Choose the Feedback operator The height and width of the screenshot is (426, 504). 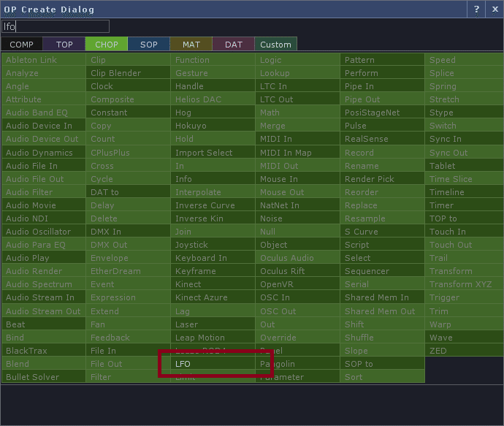pyautogui.click(x=129, y=338)
